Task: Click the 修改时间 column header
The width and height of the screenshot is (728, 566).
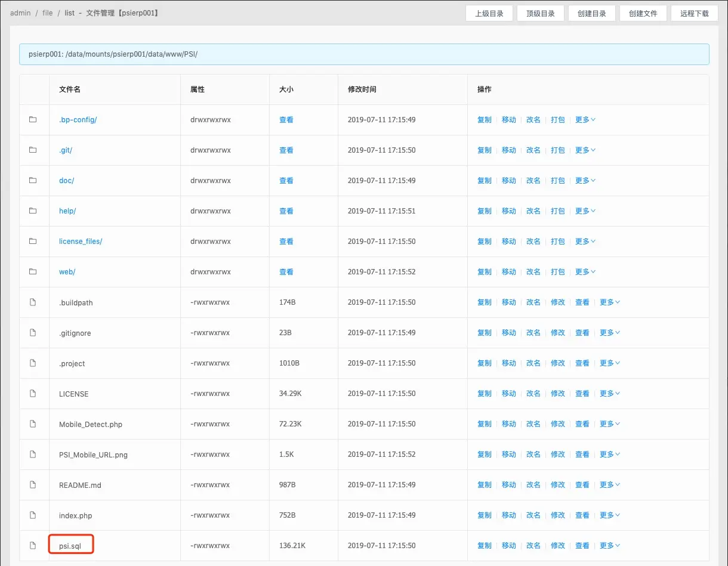Action: coord(362,89)
